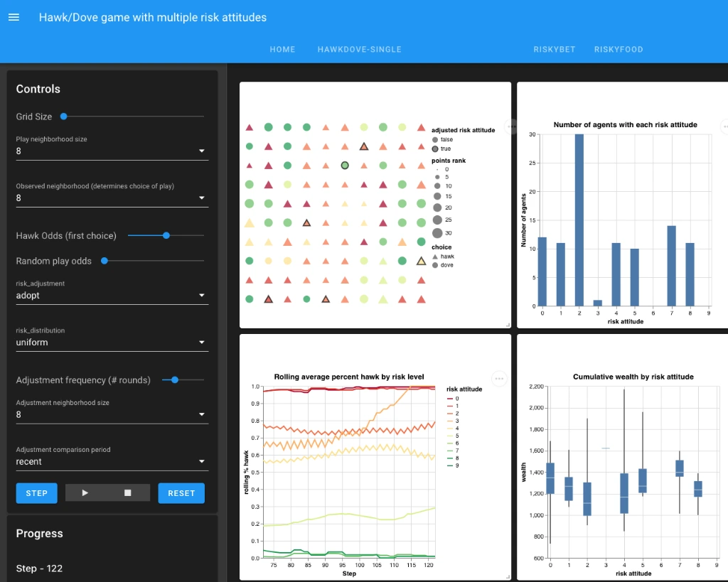
Task: Expand the risk_distribution uniform dropdown
Action: coord(112,342)
